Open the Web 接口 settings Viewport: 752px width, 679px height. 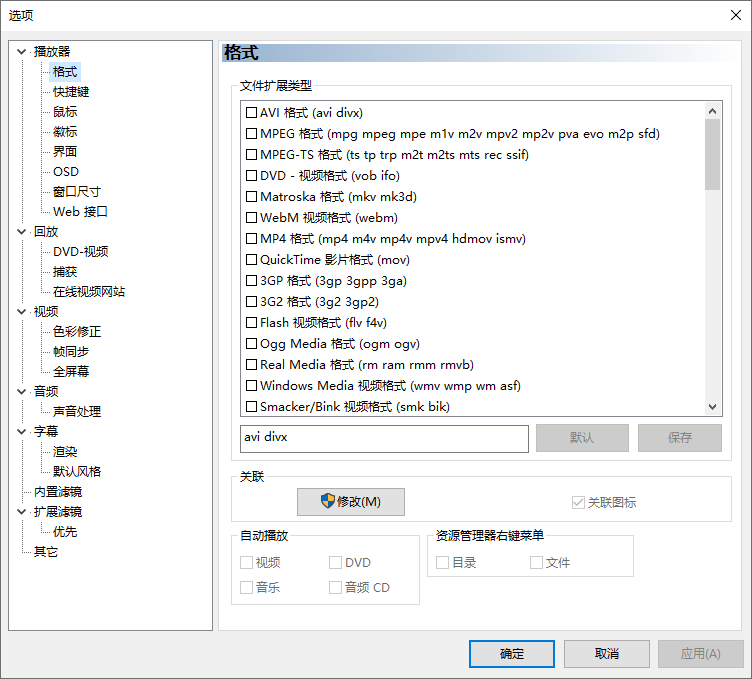point(80,211)
